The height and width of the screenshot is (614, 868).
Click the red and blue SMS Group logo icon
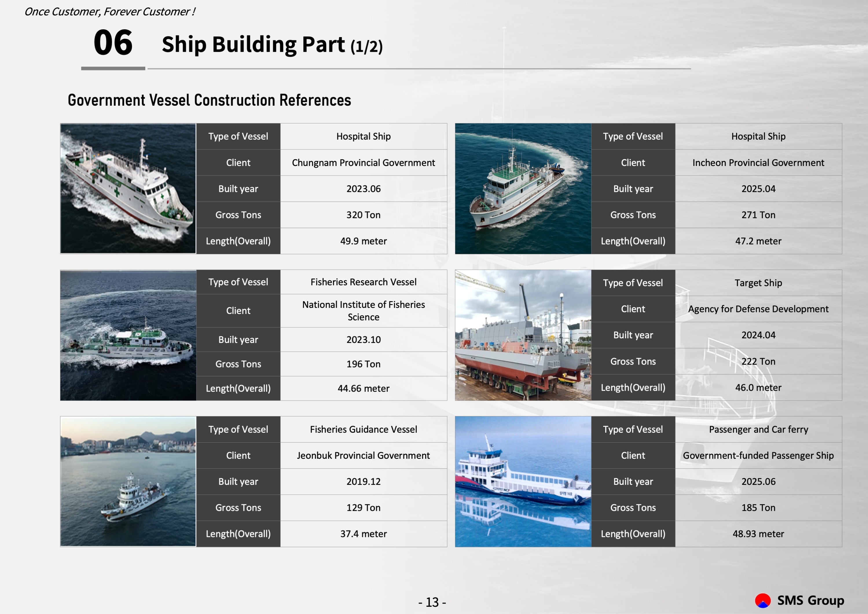click(x=763, y=600)
